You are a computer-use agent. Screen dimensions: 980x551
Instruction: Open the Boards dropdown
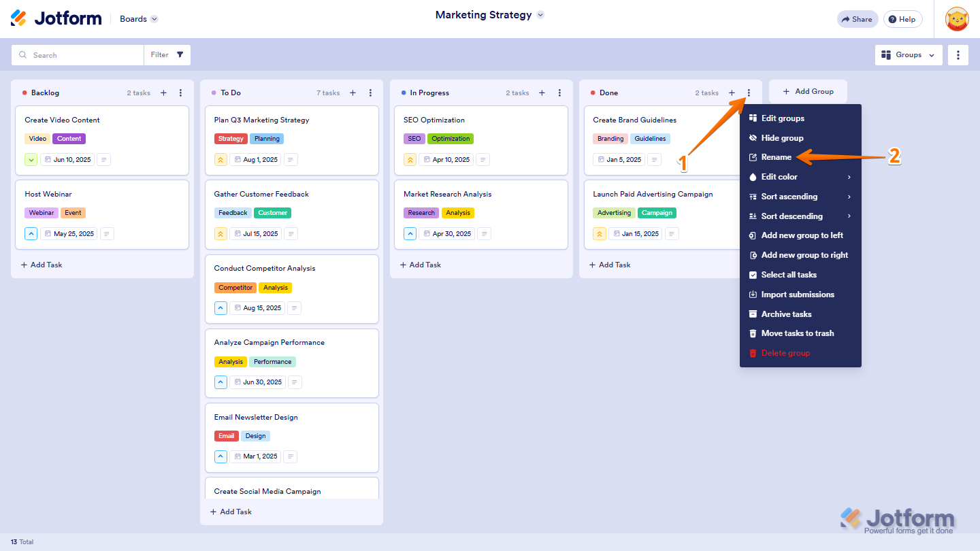(139, 19)
